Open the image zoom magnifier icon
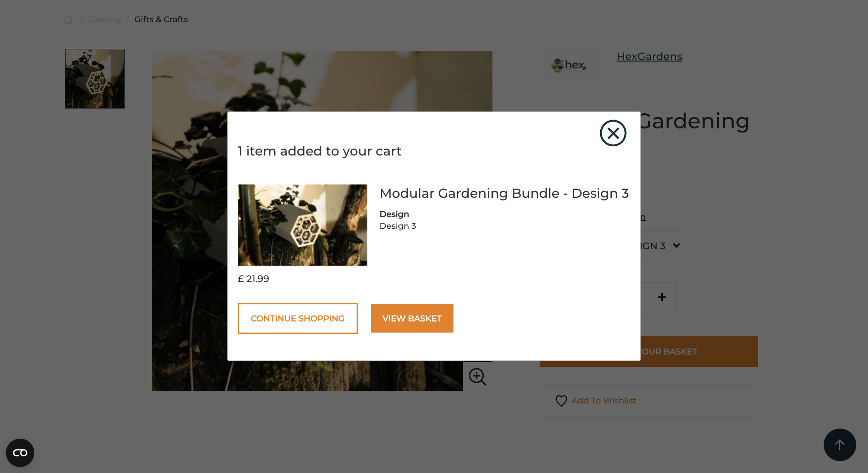The width and height of the screenshot is (868, 473). click(477, 377)
